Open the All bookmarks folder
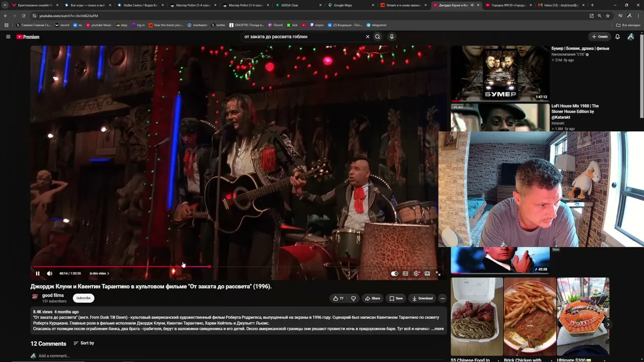Viewport: 644px width, 362px height. pos(628,25)
